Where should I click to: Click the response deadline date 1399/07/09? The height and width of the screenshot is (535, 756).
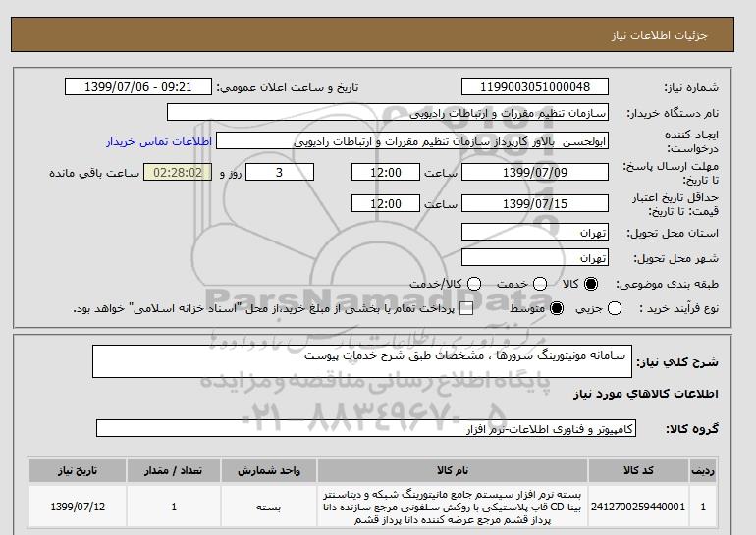(535, 172)
